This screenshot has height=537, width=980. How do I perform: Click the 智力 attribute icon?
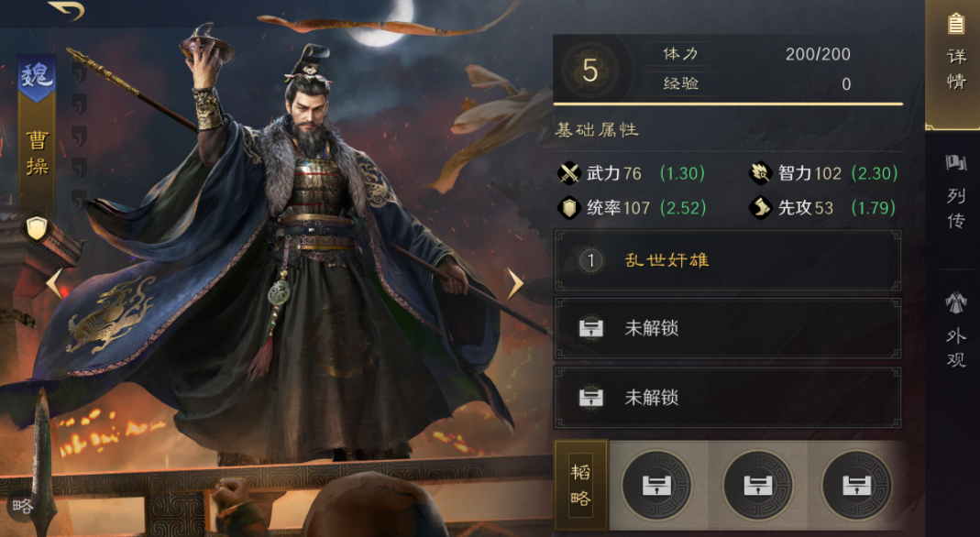[761, 173]
